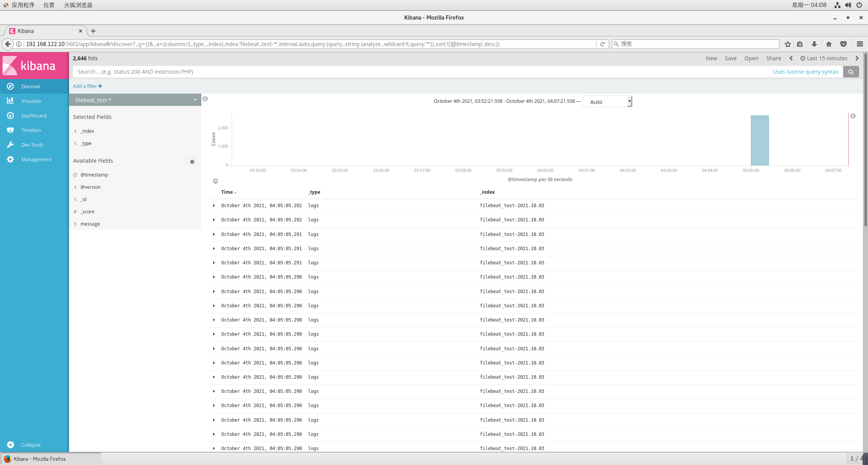Open the Discover compass icon
Screen dimensions: 868x465
(10, 86)
